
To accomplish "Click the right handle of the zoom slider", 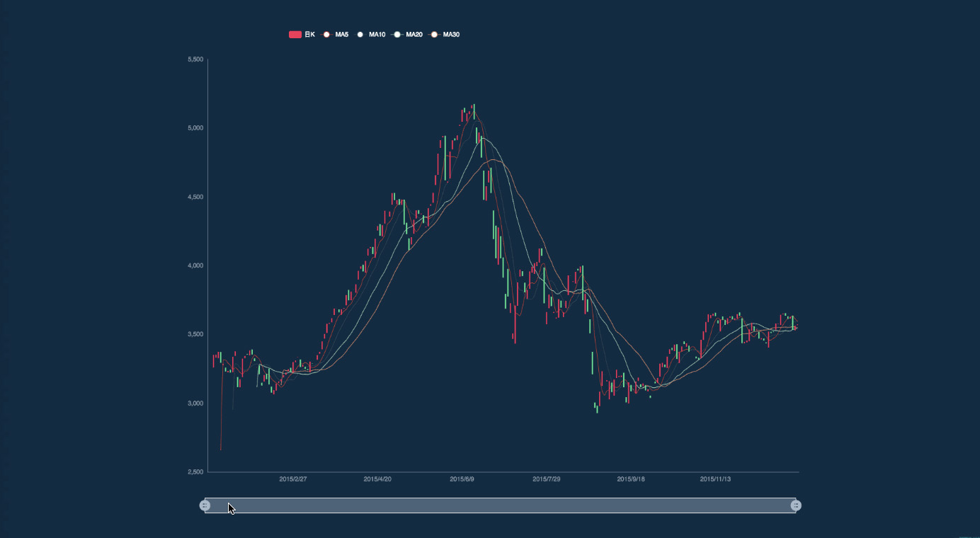I will pyautogui.click(x=796, y=505).
